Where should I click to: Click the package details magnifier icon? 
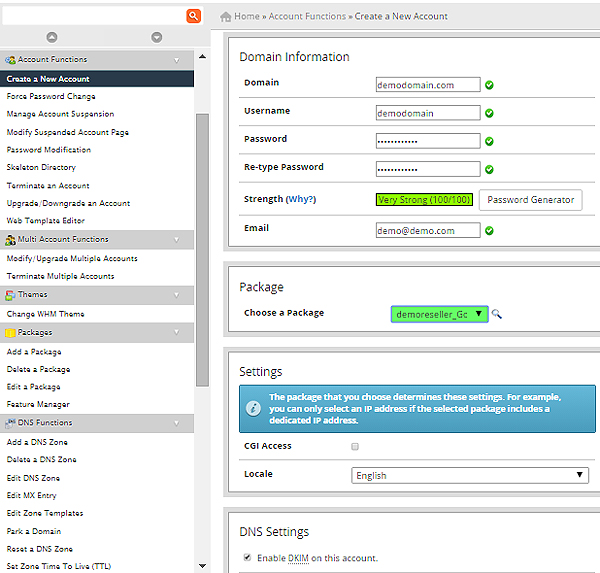[497, 314]
